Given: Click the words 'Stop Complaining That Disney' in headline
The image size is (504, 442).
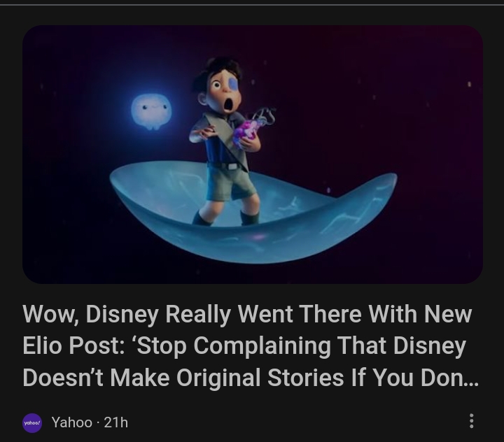Looking at the screenshot, I should 300,346.
